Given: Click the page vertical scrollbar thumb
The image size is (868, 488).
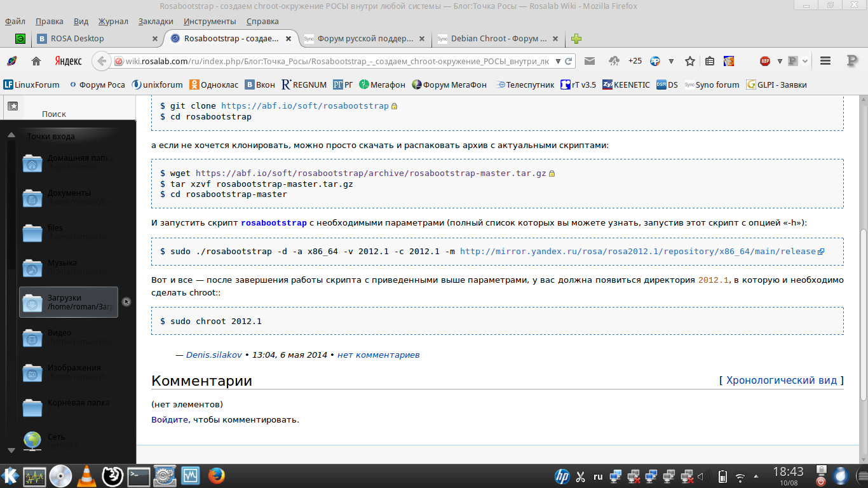Looking at the screenshot, I should [x=863, y=315].
